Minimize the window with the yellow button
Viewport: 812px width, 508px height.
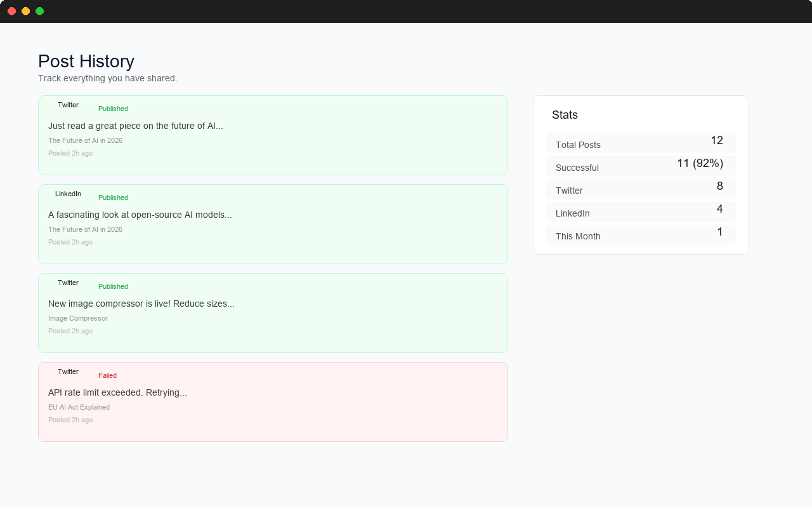tap(25, 11)
